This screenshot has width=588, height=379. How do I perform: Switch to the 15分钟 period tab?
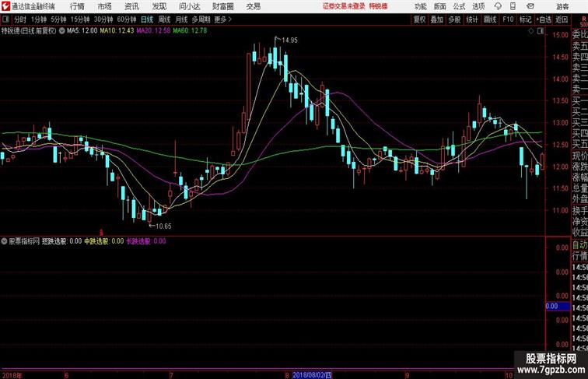(80, 19)
